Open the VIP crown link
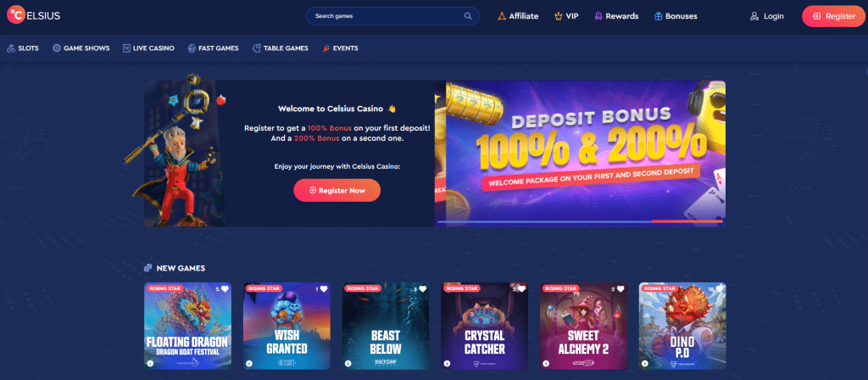The width and height of the screenshot is (868, 380). click(566, 16)
